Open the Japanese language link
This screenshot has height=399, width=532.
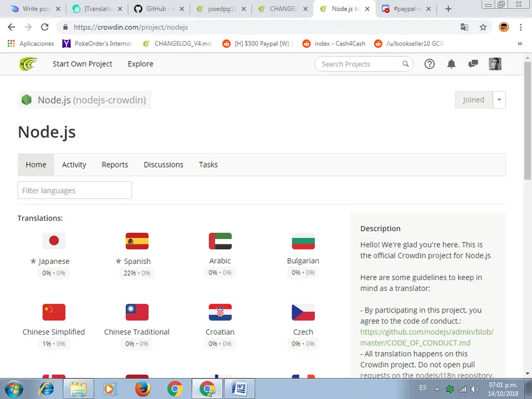pyautogui.click(x=54, y=261)
